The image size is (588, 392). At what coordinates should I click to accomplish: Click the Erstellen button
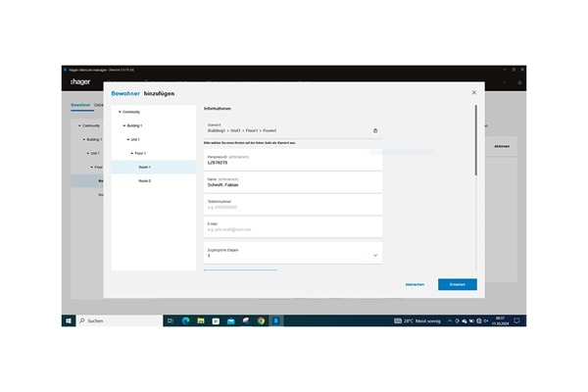tap(457, 284)
